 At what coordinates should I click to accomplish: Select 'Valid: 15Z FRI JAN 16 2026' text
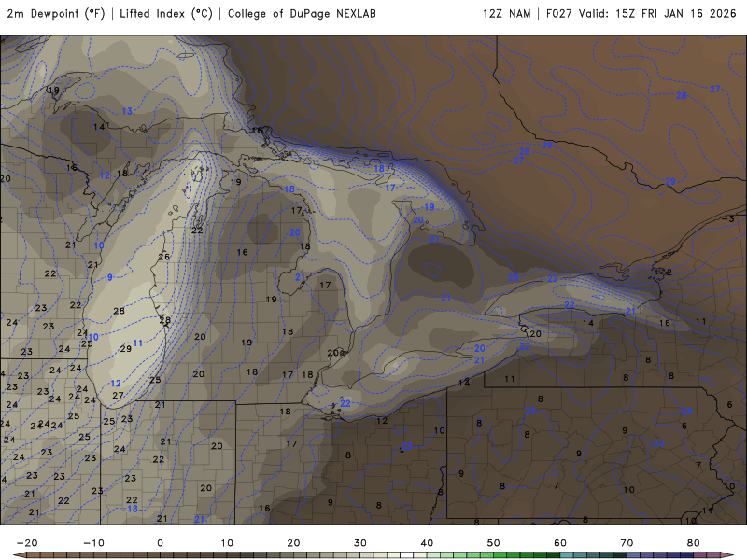coord(657,14)
